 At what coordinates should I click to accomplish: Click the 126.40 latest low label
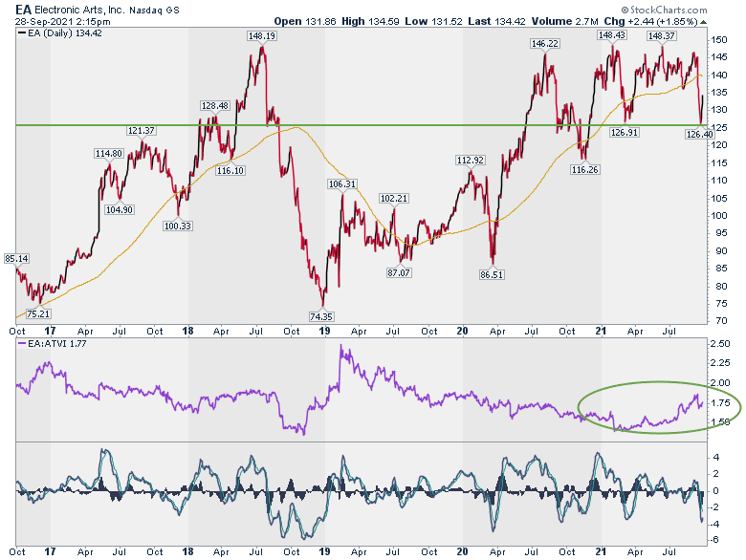(x=699, y=135)
